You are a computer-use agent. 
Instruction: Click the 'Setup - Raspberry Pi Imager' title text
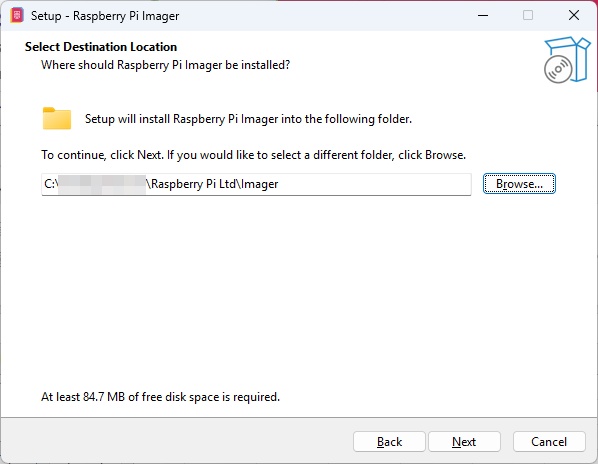[x=105, y=16]
